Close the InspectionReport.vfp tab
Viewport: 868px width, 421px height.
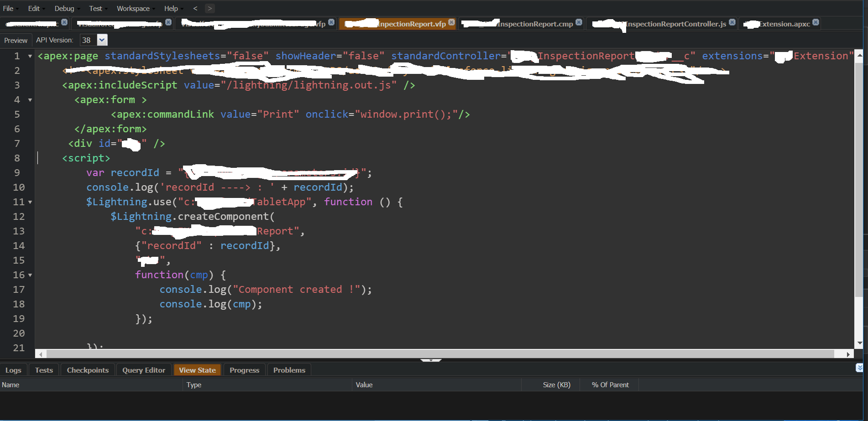[x=451, y=22]
